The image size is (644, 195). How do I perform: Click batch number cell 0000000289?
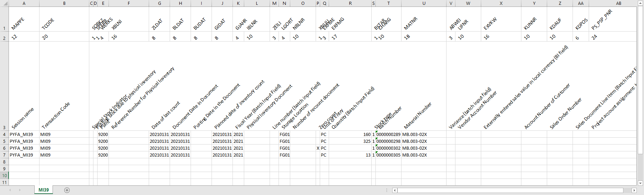pyautogui.click(x=388, y=134)
